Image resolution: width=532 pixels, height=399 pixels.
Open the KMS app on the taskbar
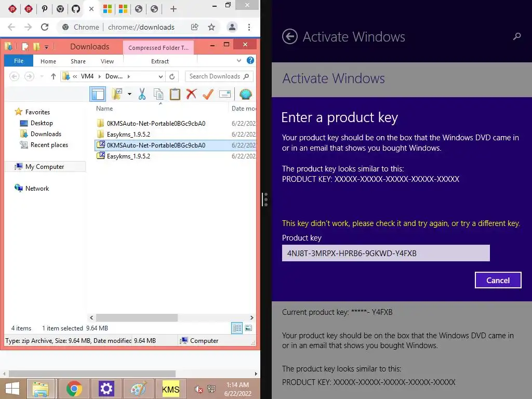pos(170,389)
